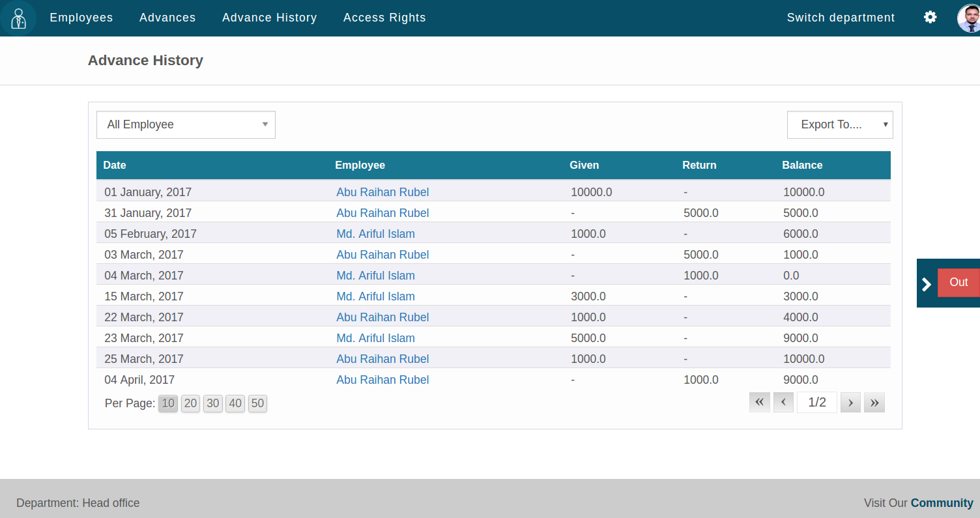
Task: Open the Employees menu
Action: 81,18
